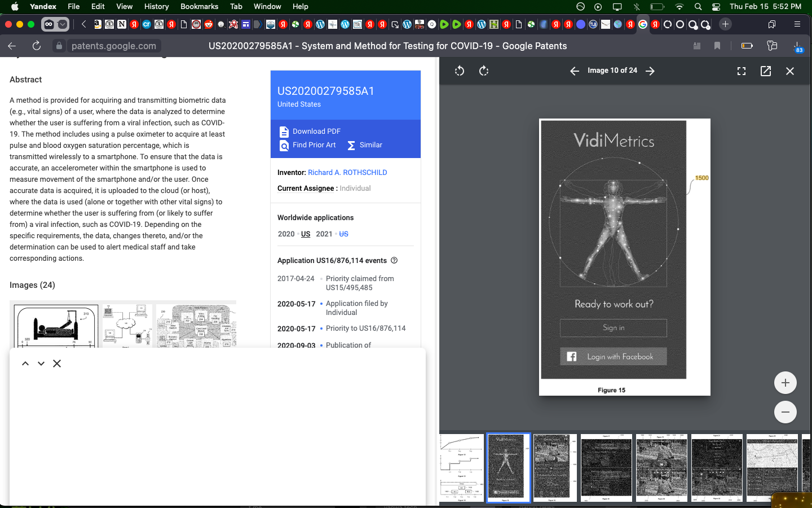Jump to previous match with up chevron
The image size is (812, 508).
pyautogui.click(x=25, y=364)
